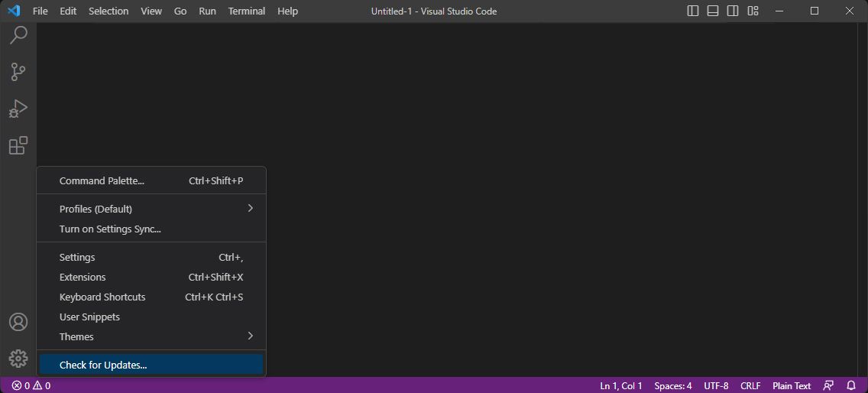Click the feedback icon in status bar

tap(828, 386)
